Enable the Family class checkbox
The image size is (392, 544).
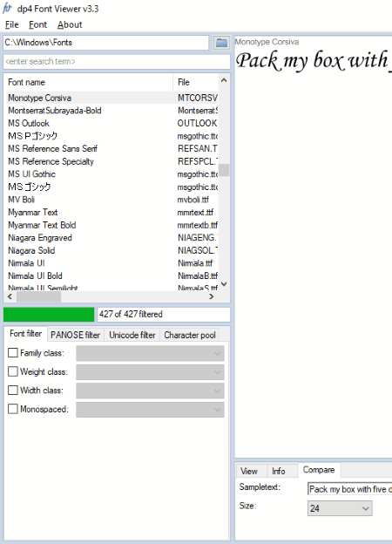click(13, 353)
